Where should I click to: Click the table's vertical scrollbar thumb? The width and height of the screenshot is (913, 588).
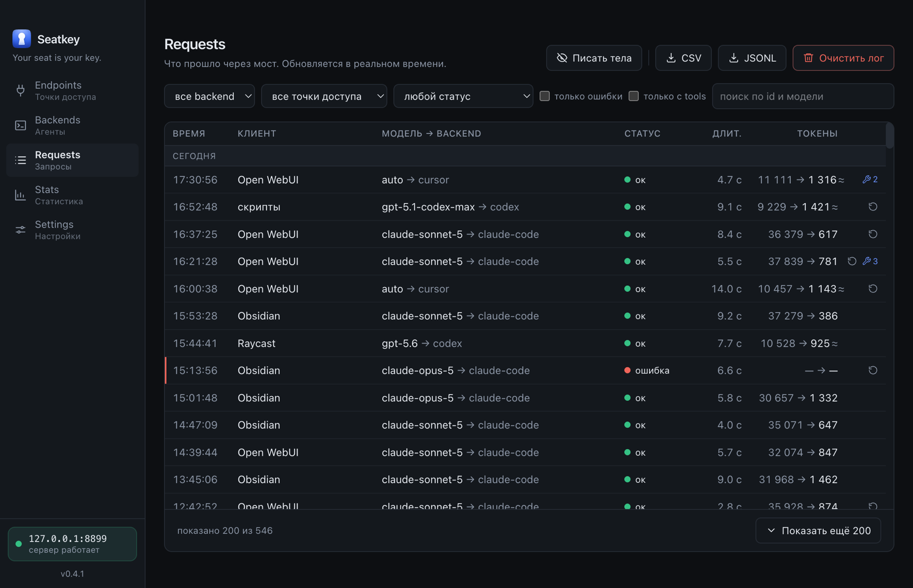tap(889, 136)
